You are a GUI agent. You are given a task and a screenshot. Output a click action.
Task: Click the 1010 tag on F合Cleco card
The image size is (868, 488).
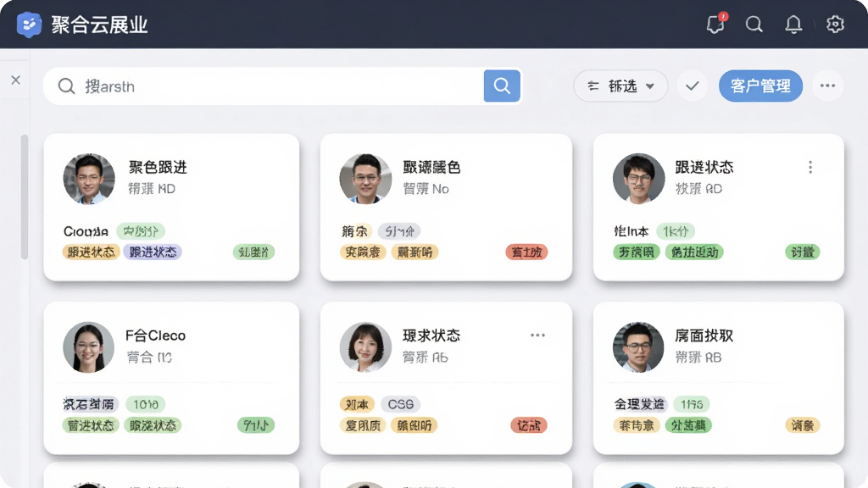(x=146, y=404)
